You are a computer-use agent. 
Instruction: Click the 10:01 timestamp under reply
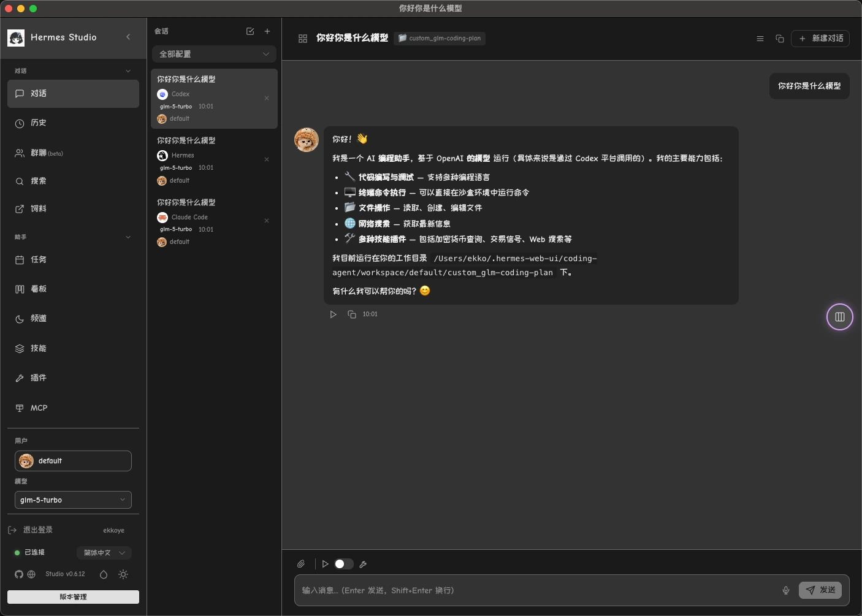point(370,314)
